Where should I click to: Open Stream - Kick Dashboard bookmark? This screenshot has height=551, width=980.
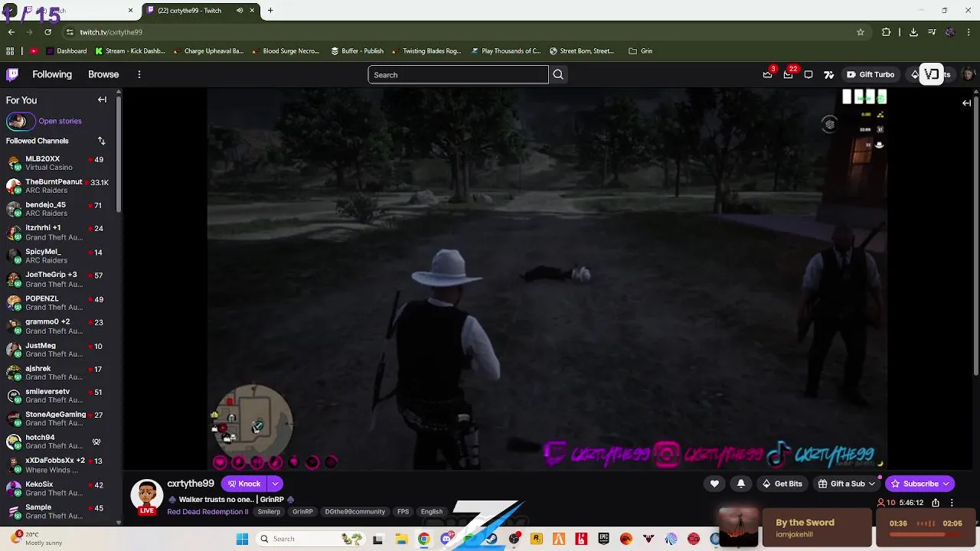click(130, 51)
